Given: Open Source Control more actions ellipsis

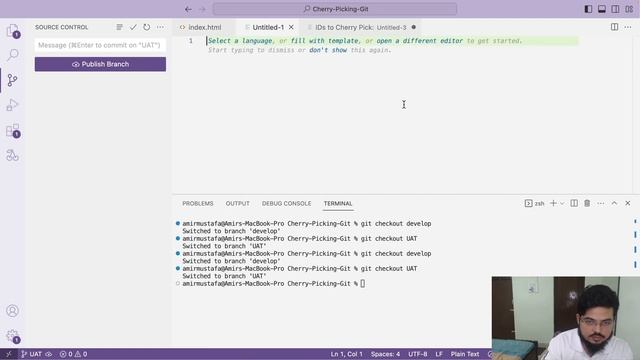Looking at the screenshot, I should tap(160, 27).
